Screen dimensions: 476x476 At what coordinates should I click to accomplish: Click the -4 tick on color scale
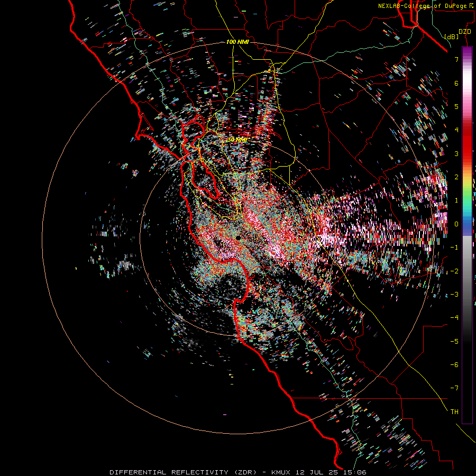pos(454,318)
